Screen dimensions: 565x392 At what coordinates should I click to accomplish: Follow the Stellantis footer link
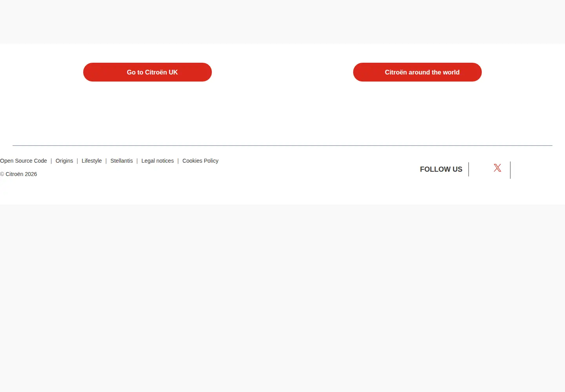[x=122, y=161]
